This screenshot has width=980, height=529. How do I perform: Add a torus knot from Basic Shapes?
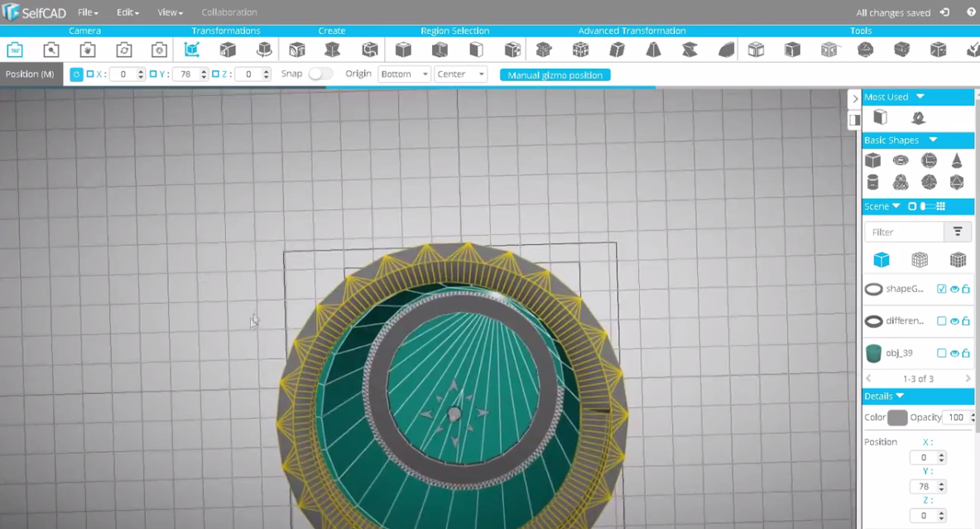coord(901,182)
